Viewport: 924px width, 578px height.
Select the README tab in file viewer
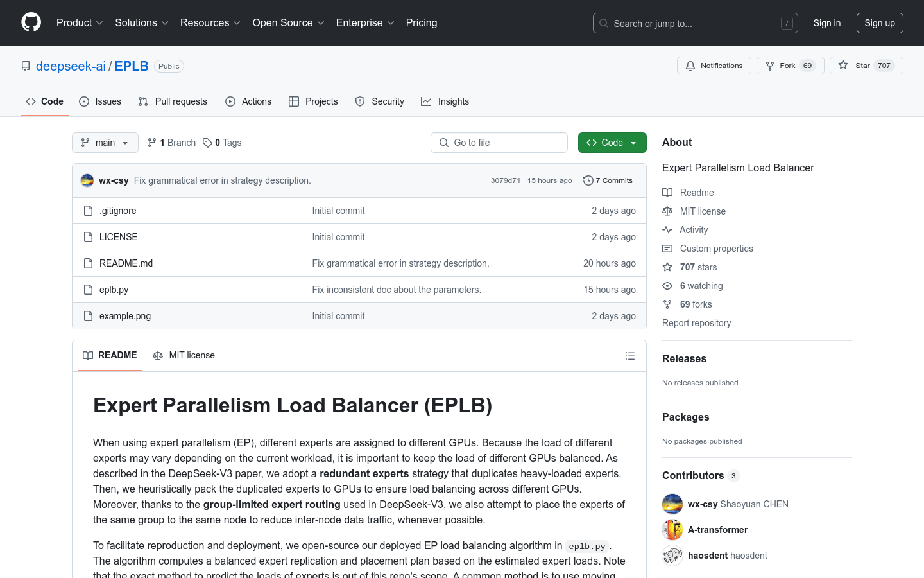click(110, 355)
